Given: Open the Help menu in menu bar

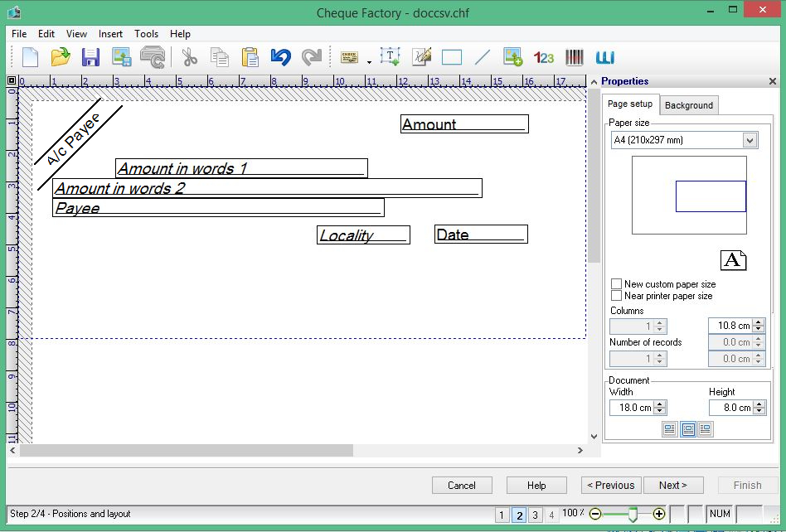Looking at the screenshot, I should (180, 34).
